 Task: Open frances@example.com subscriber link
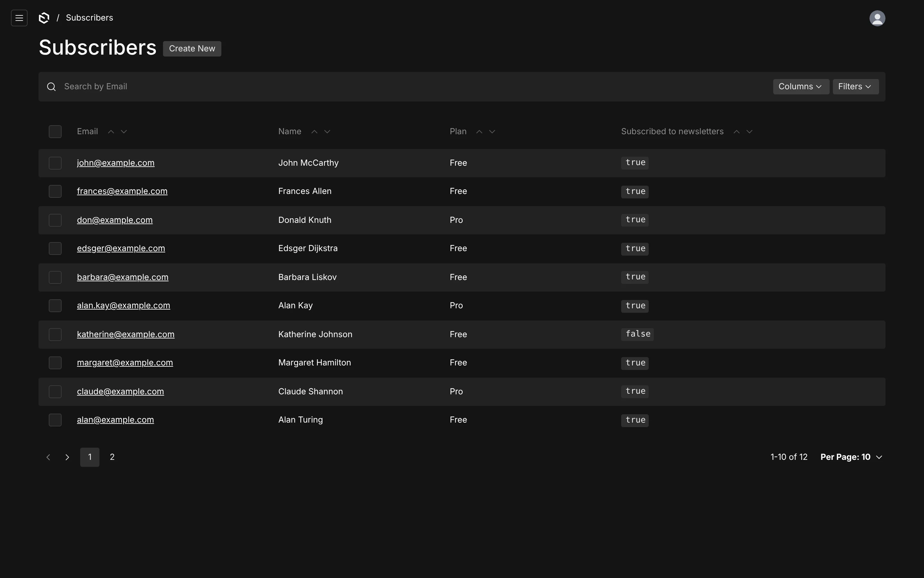(x=122, y=191)
